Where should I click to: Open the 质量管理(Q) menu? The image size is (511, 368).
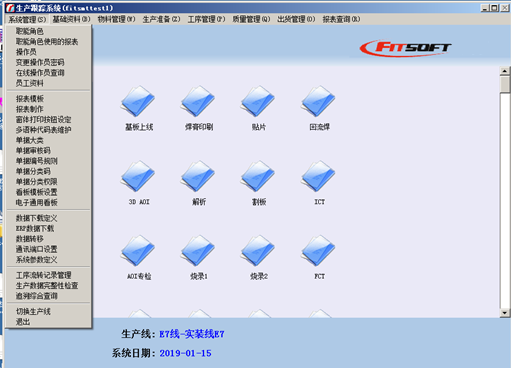coord(251,19)
